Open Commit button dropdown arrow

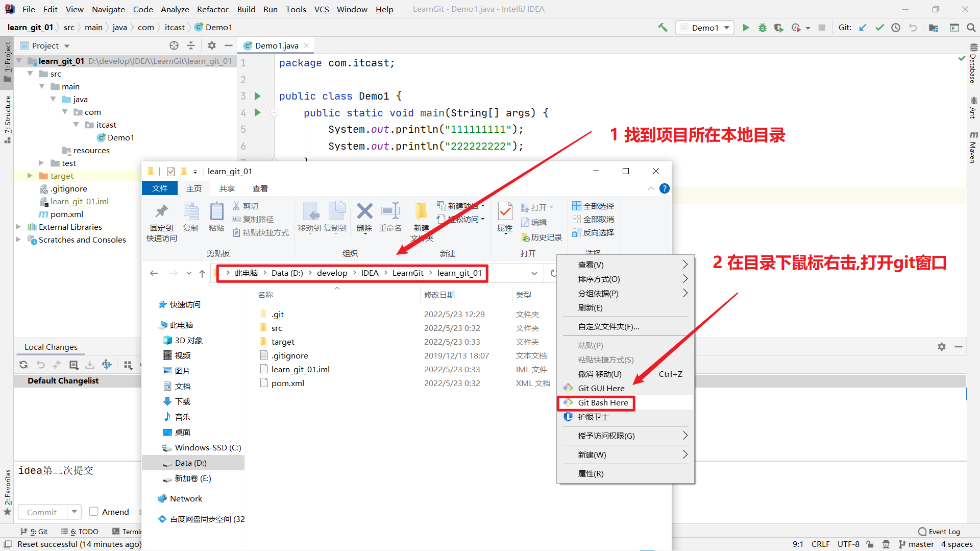pyautogui.click(x=74, y=512)
